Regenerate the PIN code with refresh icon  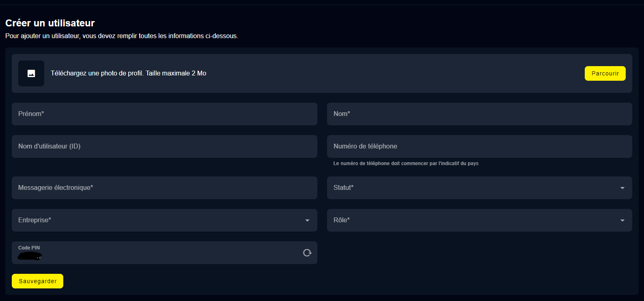click(307, 253)
